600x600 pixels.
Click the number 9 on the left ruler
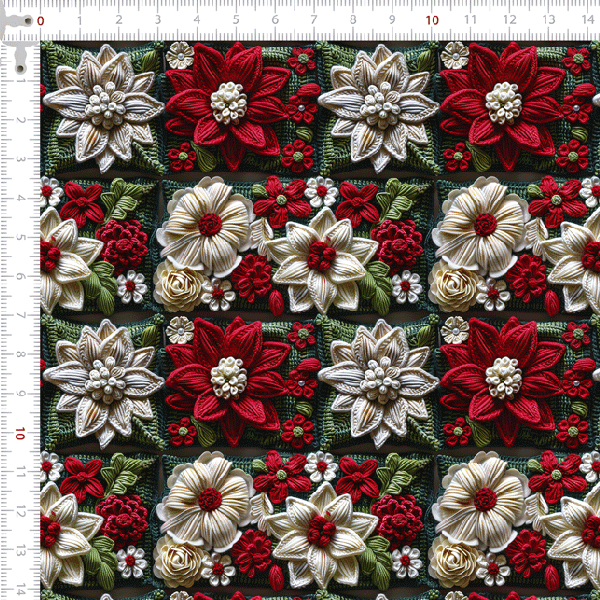point(20,394)
